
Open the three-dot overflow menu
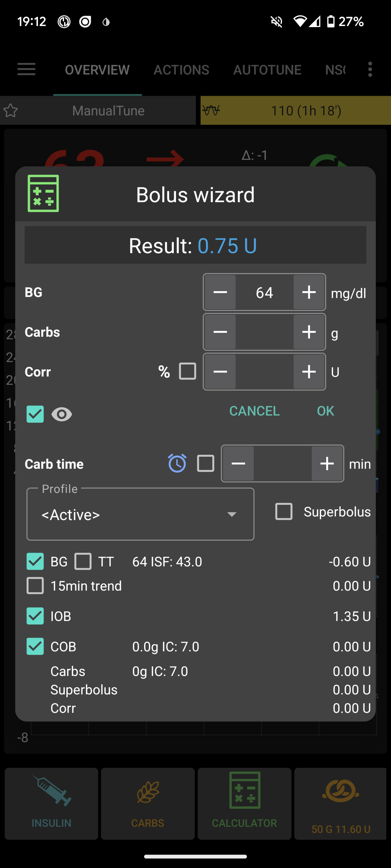[x=370, y=69]
